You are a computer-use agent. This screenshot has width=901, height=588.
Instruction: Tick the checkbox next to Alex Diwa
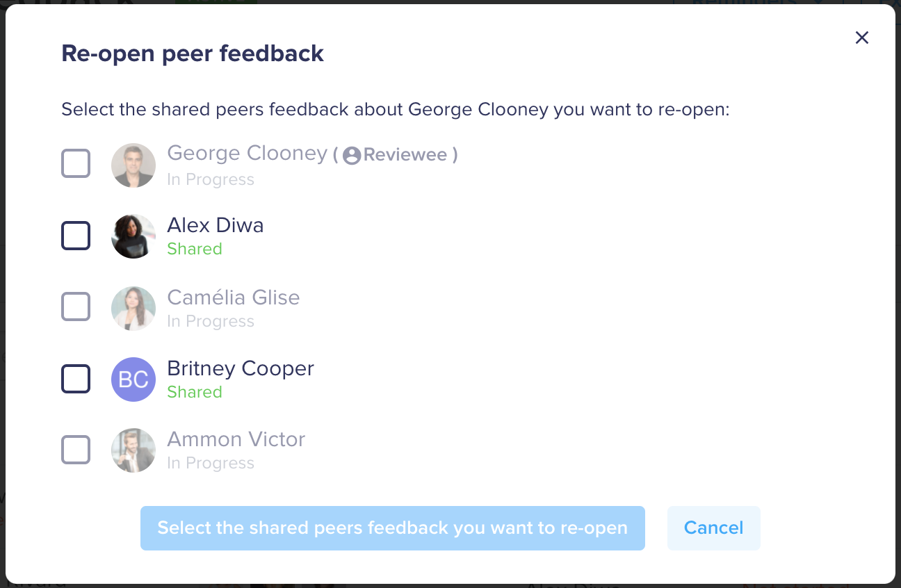point(76,236)
